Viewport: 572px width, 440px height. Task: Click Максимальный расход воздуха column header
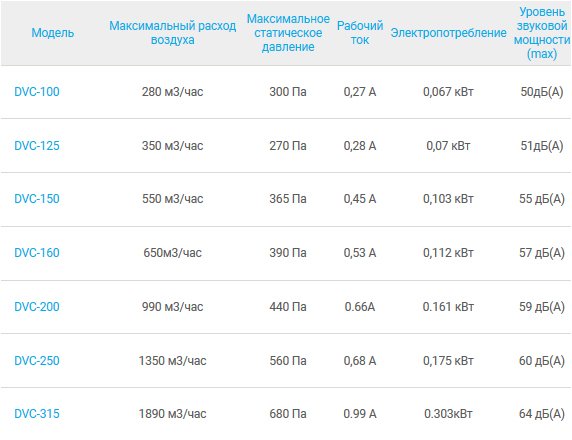[173, 33]
